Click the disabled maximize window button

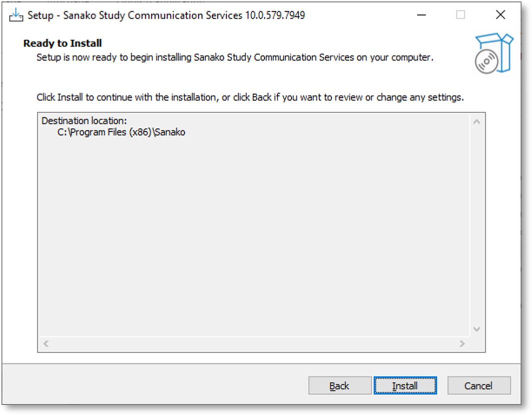tap(460, 15)
